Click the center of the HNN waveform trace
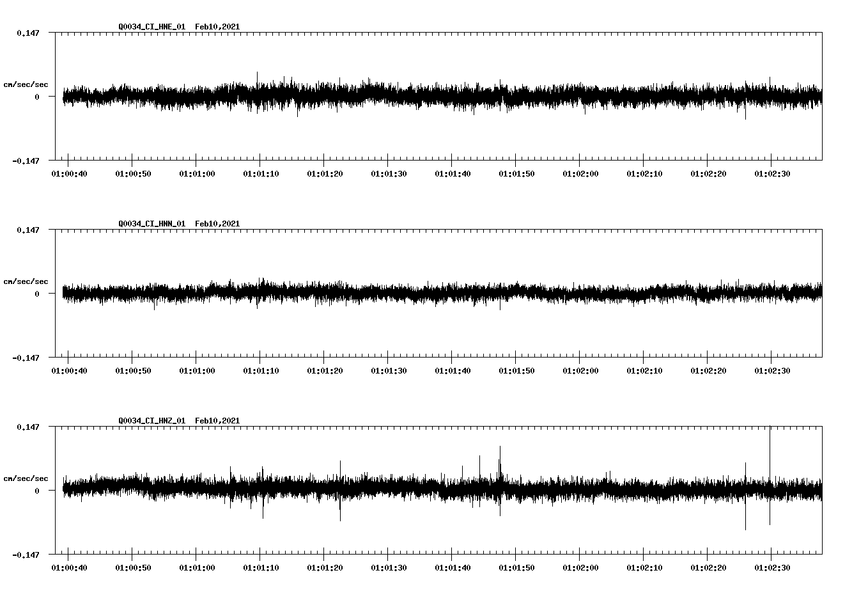Viewport: 868px width, 591px height. tap(441, 294)
